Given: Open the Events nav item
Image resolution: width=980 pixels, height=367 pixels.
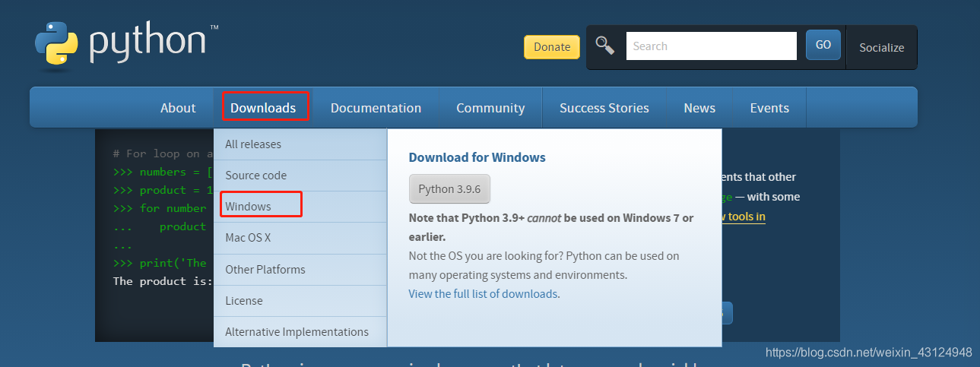Looking at the screenshot, I should coord(769,108).
